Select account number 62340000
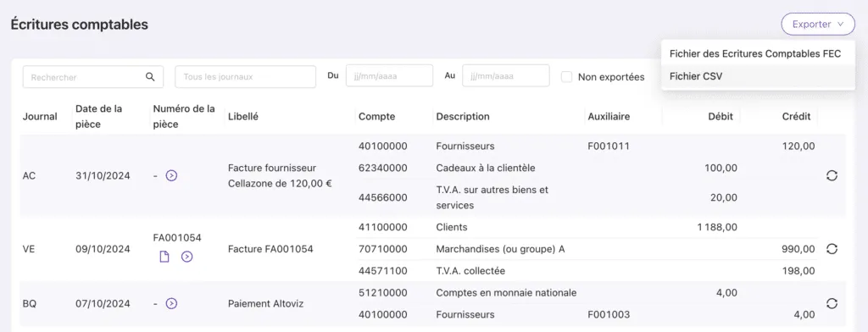This screenshot has width=868, height=332. coord(383,168)
